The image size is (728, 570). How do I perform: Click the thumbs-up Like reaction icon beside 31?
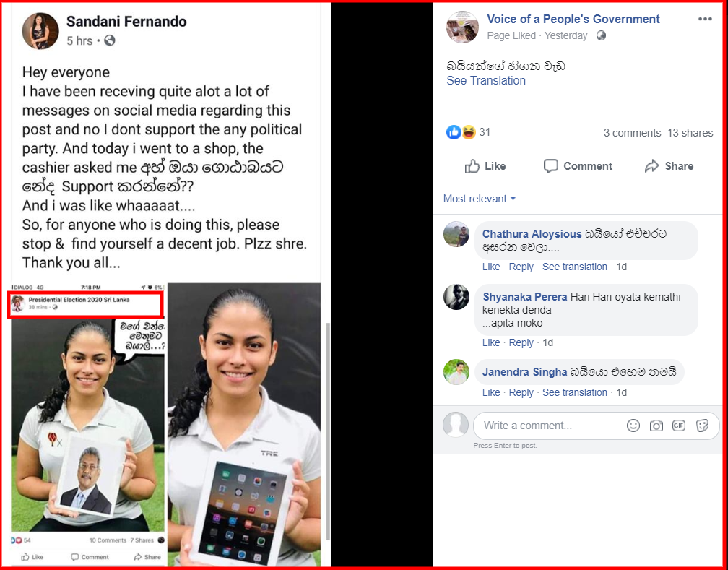click(454, 132)
